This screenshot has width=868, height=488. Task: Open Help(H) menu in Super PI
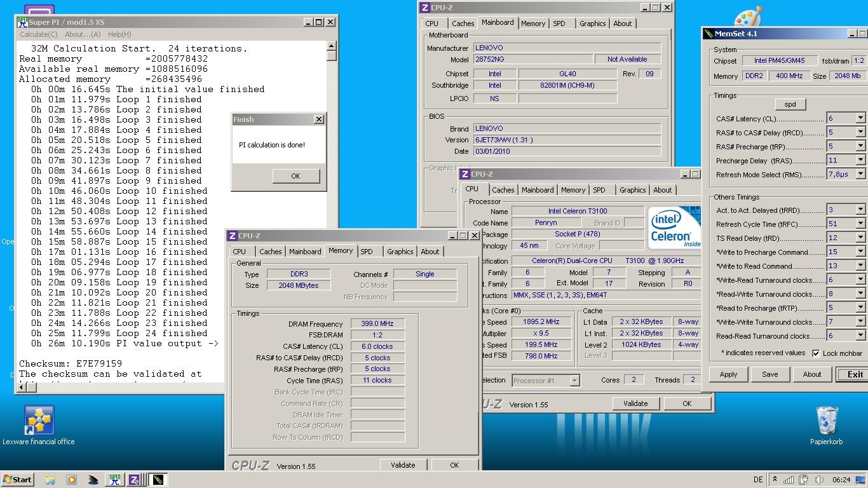point(119,34)
